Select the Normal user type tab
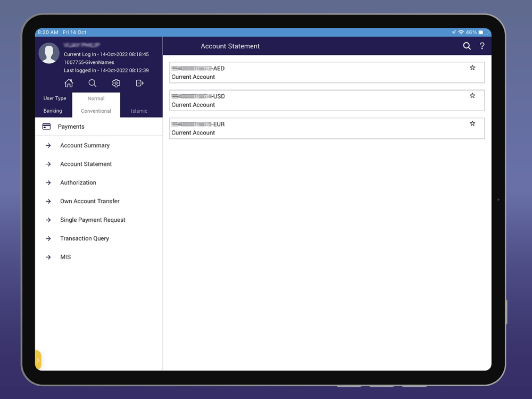 96,98
